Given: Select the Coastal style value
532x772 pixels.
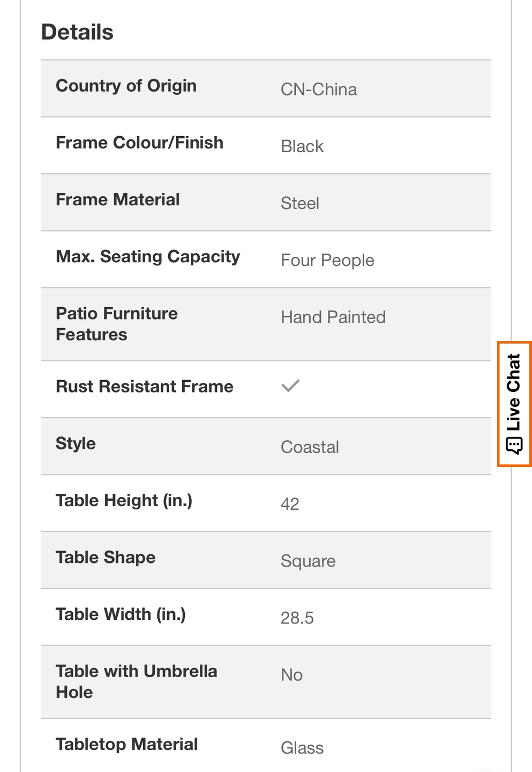Looking at the screenshot, I should pyautogui.click(x=310, y=447).
